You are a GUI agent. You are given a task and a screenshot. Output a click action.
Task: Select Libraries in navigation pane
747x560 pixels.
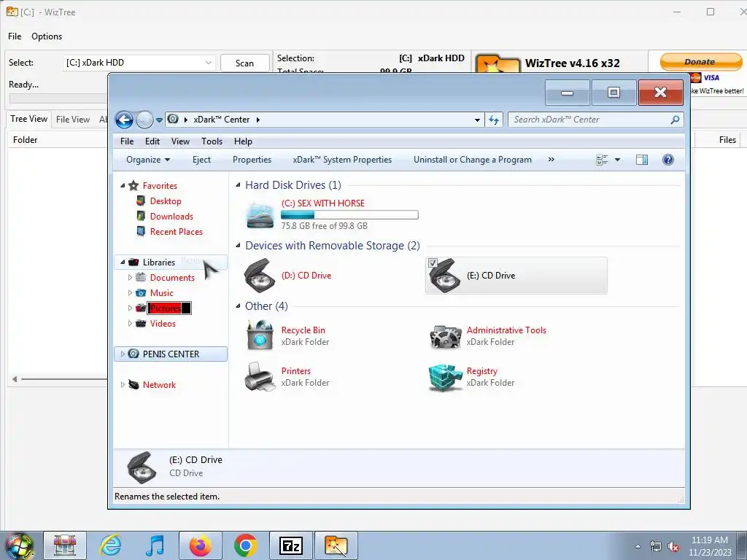coord(159,262)
